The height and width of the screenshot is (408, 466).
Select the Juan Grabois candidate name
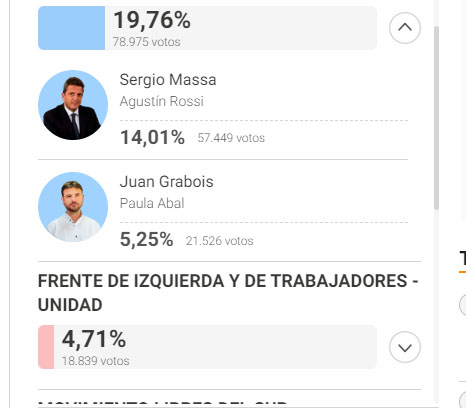tap(166, 182)
